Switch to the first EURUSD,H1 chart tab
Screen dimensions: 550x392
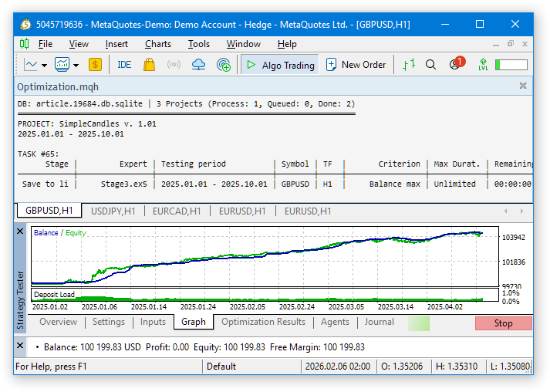point(242,211)
